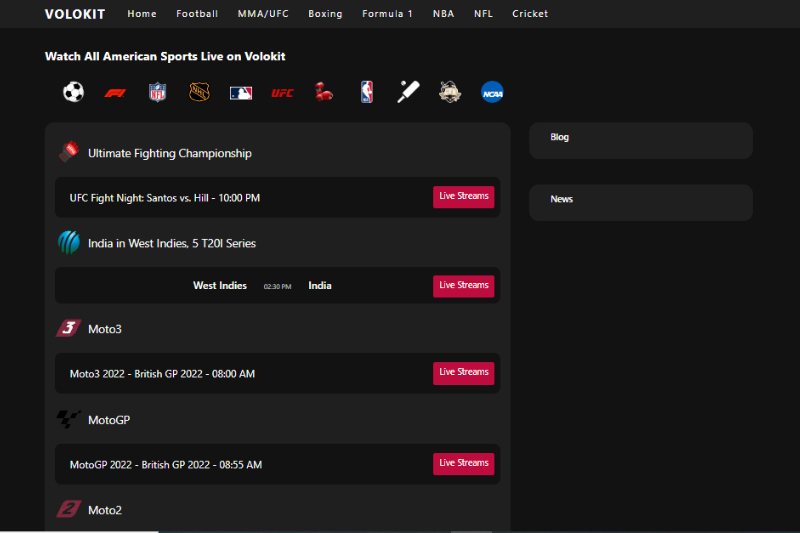Click the soccer ball sport icon

(73, 92)
